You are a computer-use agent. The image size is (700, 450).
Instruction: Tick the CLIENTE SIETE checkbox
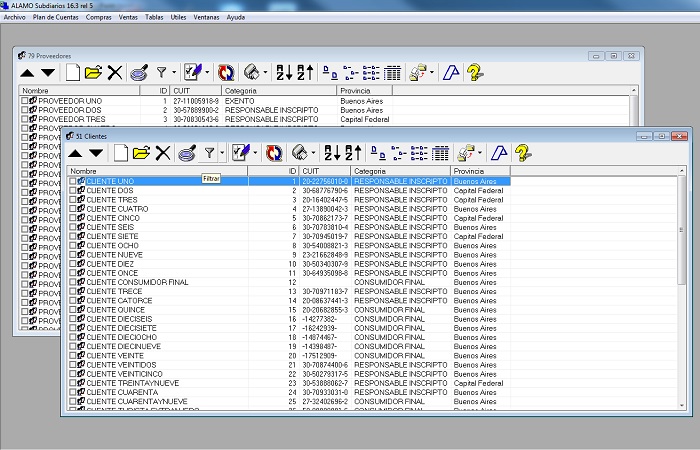(72, 237)
